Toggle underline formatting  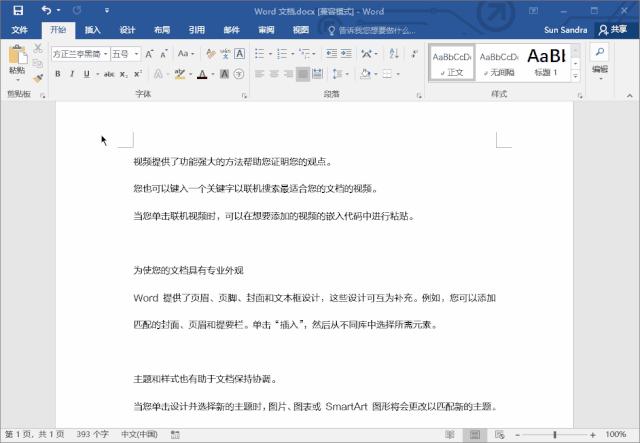tap(86, 74)
